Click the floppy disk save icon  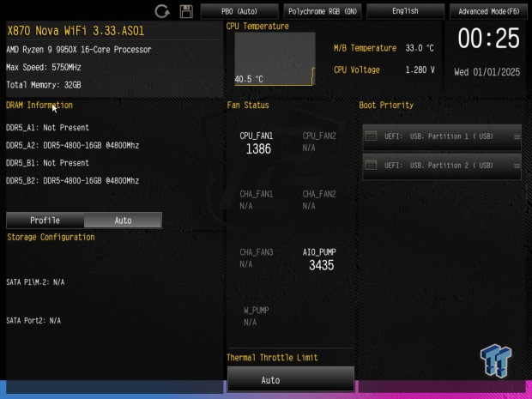186,11
